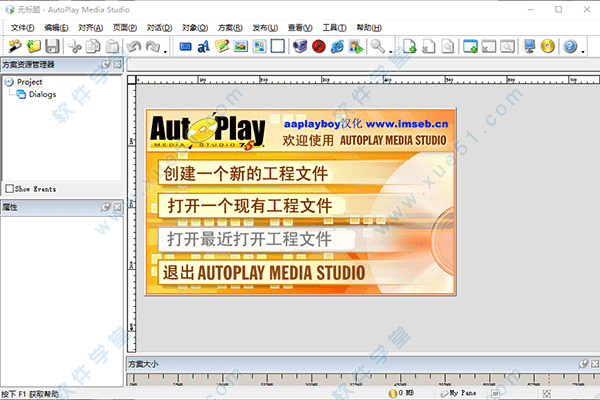
Task: Open the zoom tool dropdown arrow
Action: coord(391,51)
